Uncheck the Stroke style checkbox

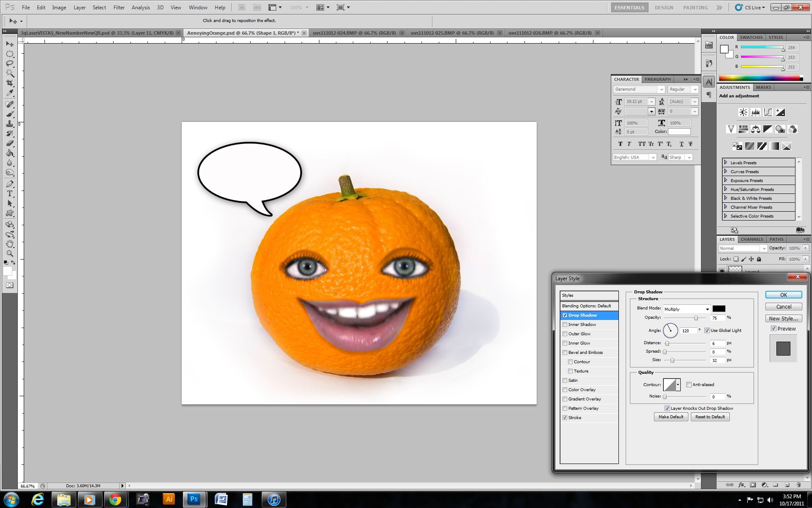pos(565,418)
